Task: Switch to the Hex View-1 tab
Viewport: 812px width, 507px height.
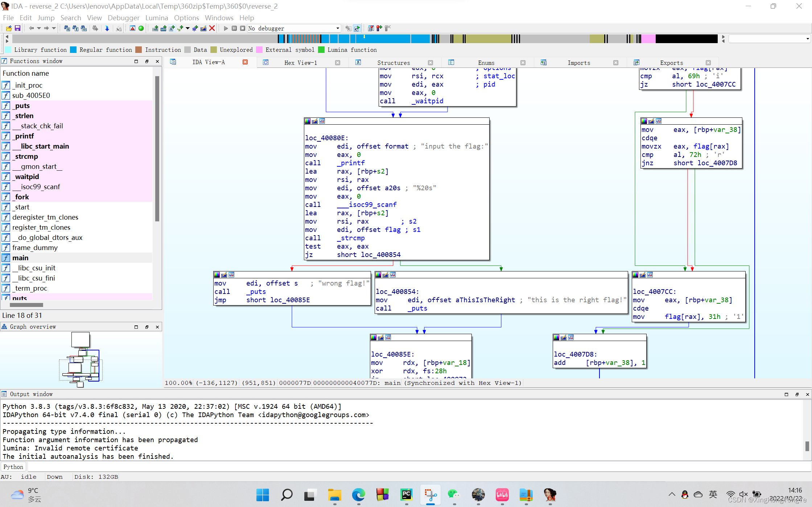Action: pos(301,62)
